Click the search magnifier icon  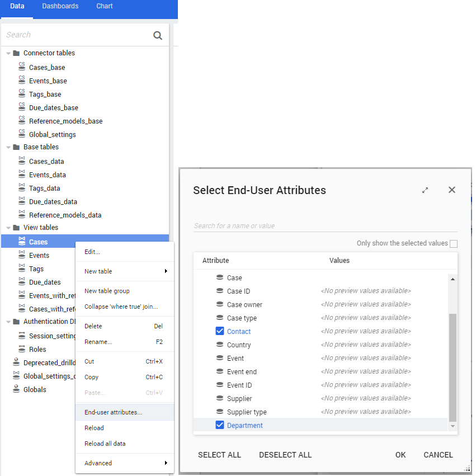coord(158,35)
